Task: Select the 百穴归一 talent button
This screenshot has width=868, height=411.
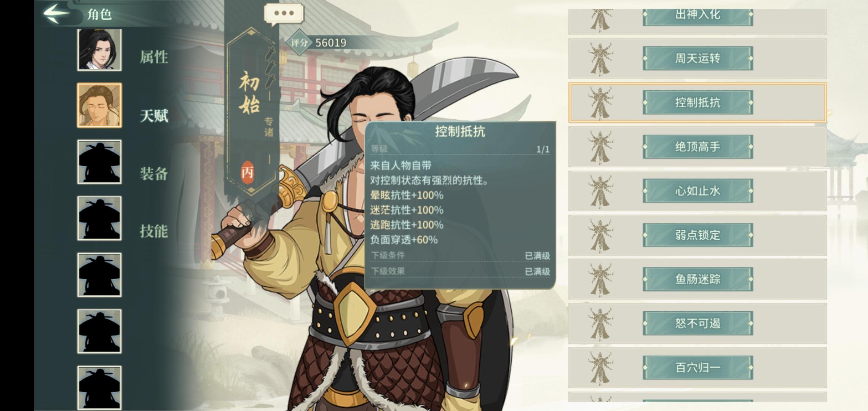Action: 698,367
